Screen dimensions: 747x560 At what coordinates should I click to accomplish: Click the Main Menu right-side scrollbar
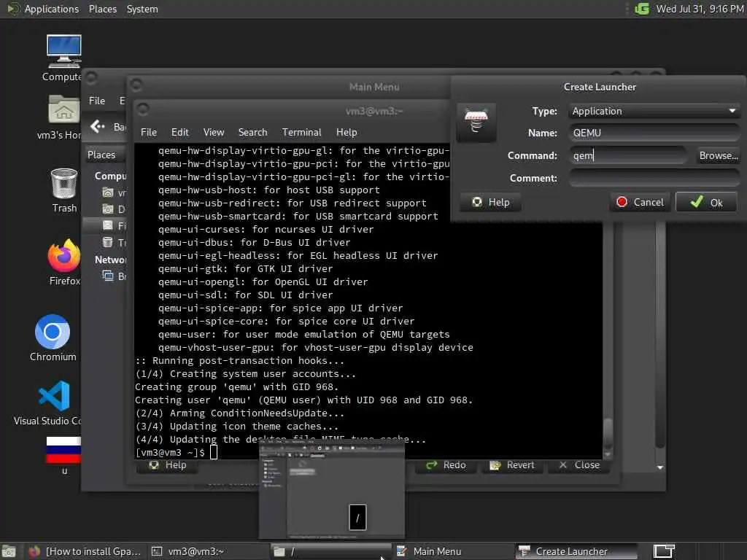[x=659, y=335]
